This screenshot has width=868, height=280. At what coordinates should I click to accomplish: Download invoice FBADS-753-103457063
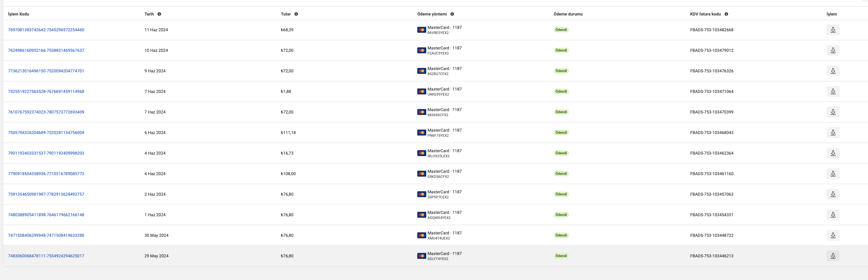click(833, 194)
